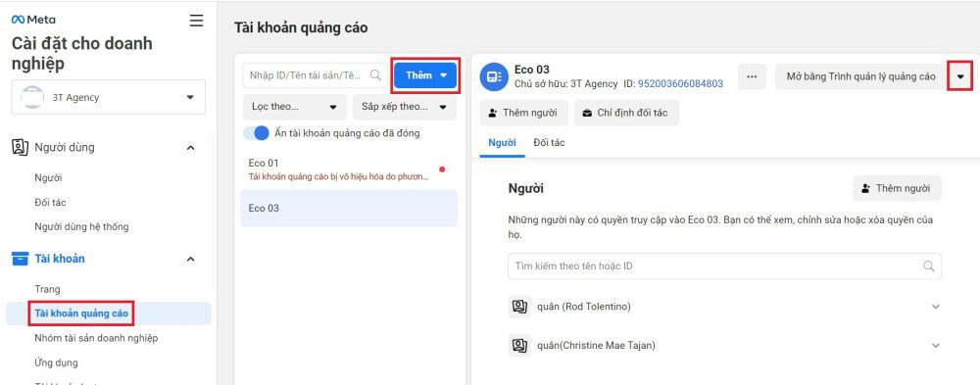Image resolution: width=980 pixels, height=385 pixels.
Task: Click the 3T Agency business avatar
Action: (x=31, y=98)
